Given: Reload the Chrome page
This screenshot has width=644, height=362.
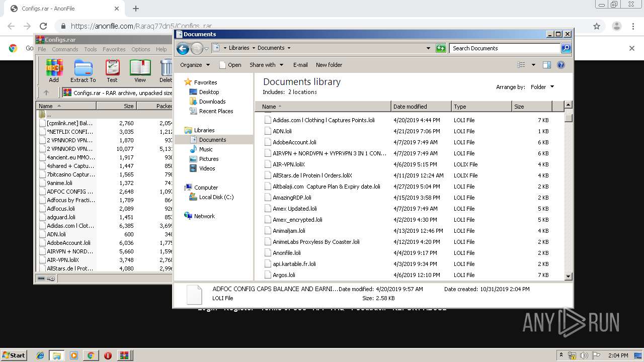Looking at the screenshot, I should click(x=43, y=26).
